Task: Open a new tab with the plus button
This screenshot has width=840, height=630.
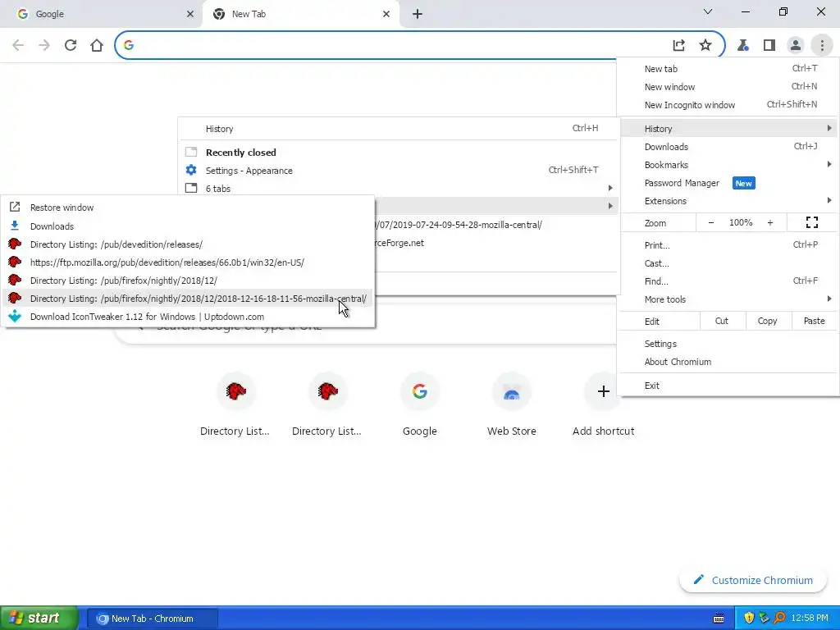Action: coord(418,14)
